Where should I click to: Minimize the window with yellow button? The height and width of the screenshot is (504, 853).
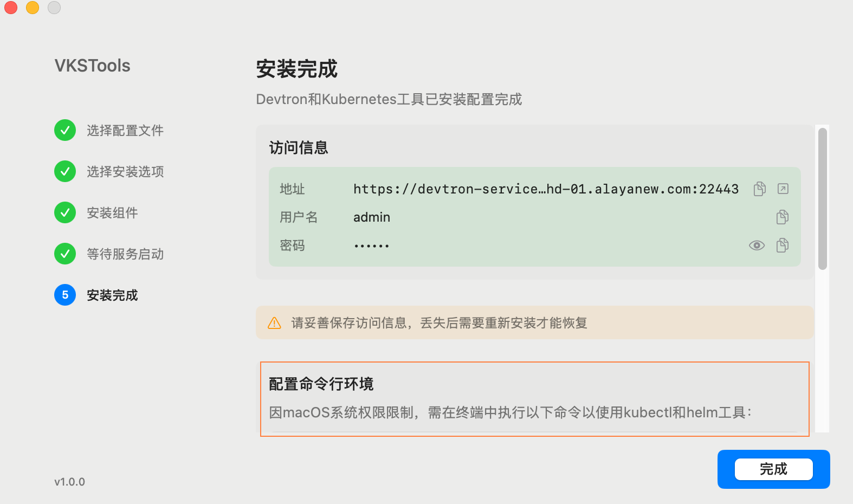coord(33,8)
